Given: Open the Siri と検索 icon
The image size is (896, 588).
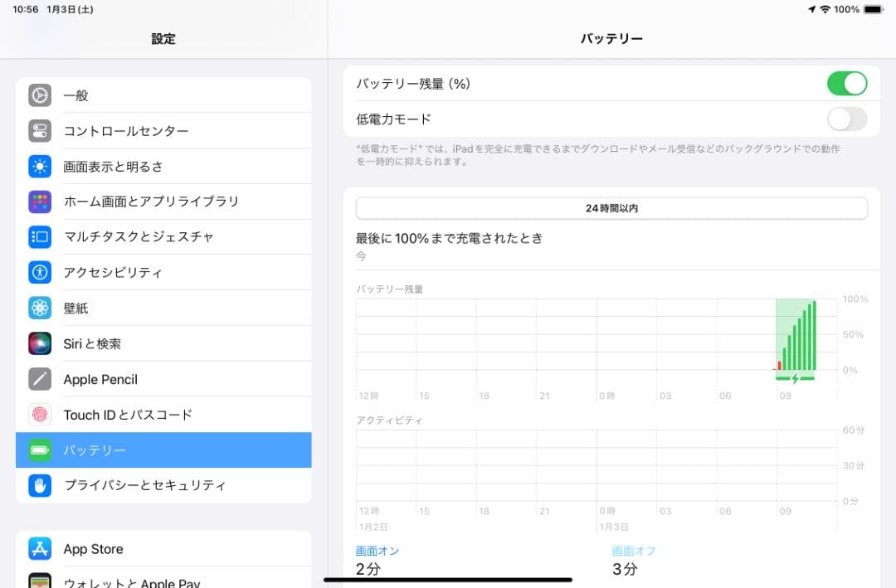Looking at the screenshot, I should (40, 343).
